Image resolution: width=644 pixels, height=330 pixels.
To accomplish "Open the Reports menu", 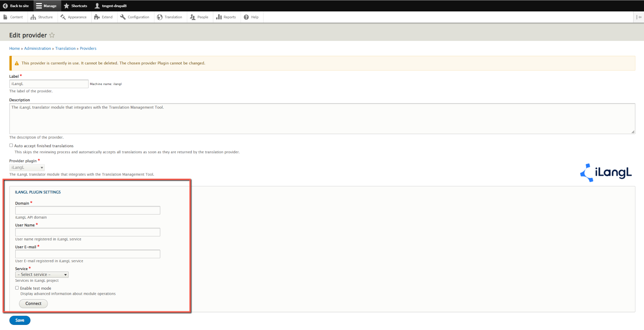I will pos(226,17).
